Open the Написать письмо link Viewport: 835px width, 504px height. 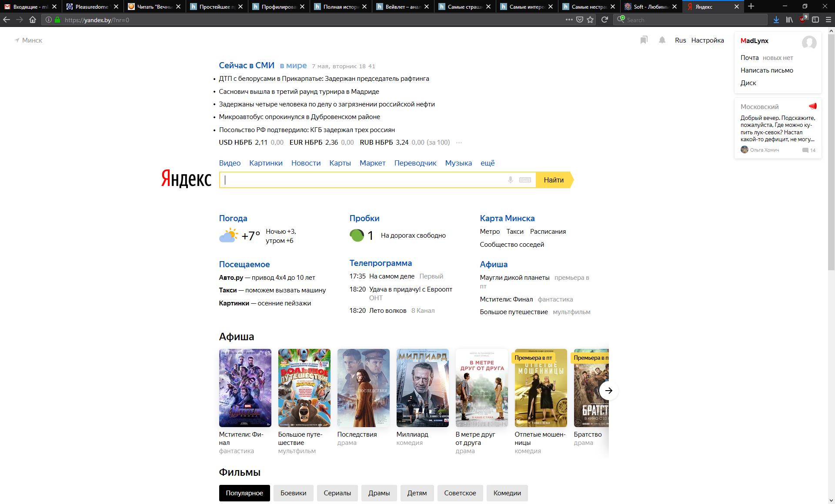767,70
